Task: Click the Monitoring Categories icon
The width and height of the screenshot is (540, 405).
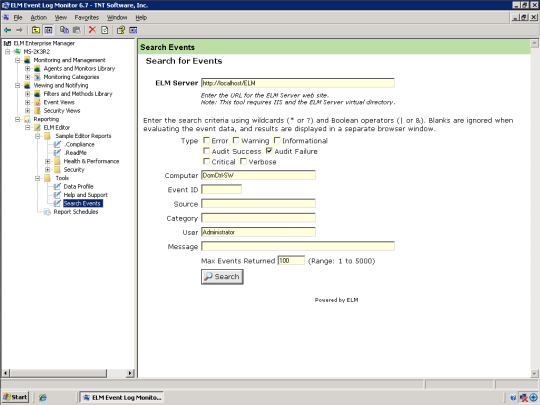Action: [37, 77]
